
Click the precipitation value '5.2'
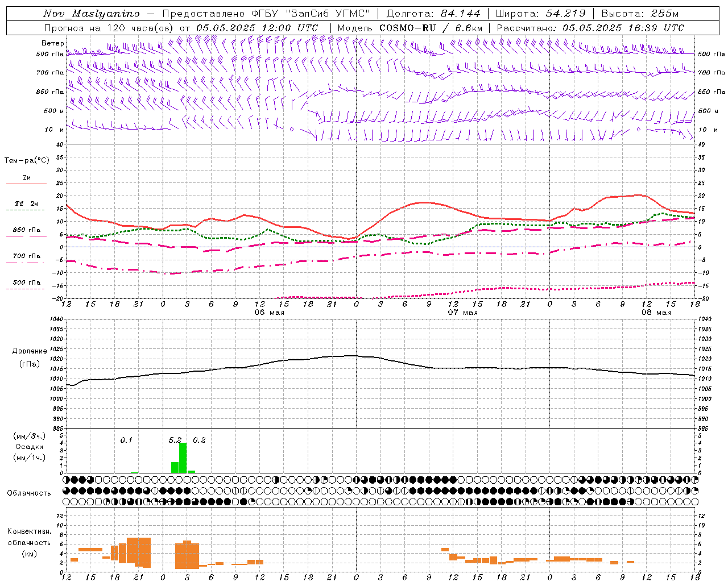(175, 440)
